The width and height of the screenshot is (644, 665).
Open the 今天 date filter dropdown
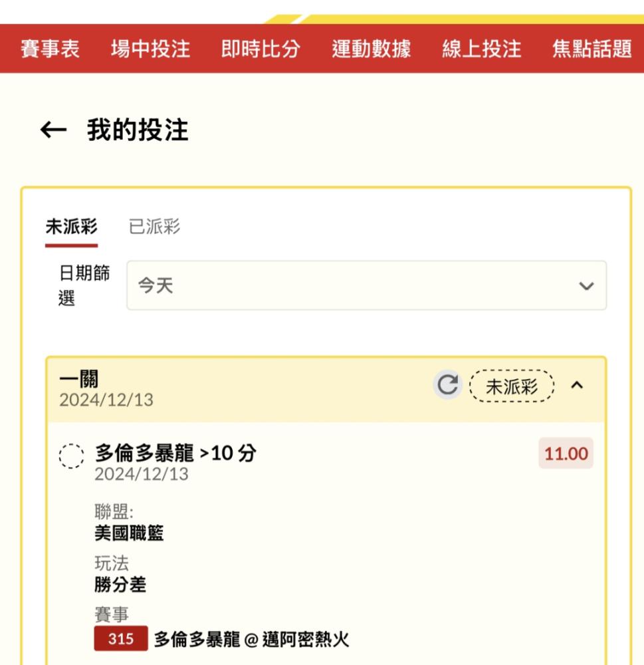coord(366,285)
